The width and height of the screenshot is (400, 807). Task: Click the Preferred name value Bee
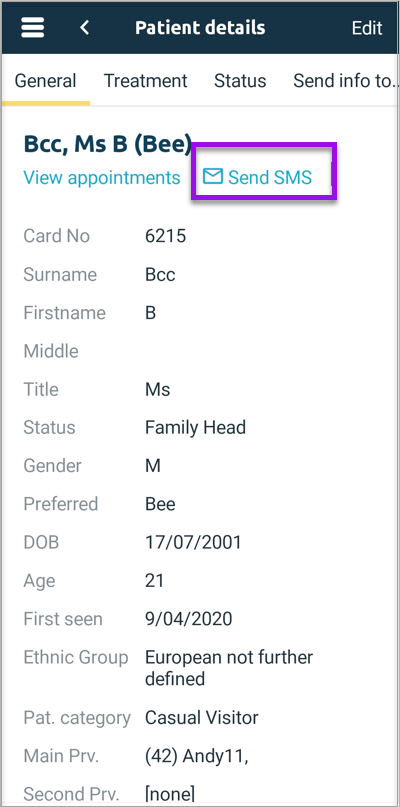tap(160, 504)
